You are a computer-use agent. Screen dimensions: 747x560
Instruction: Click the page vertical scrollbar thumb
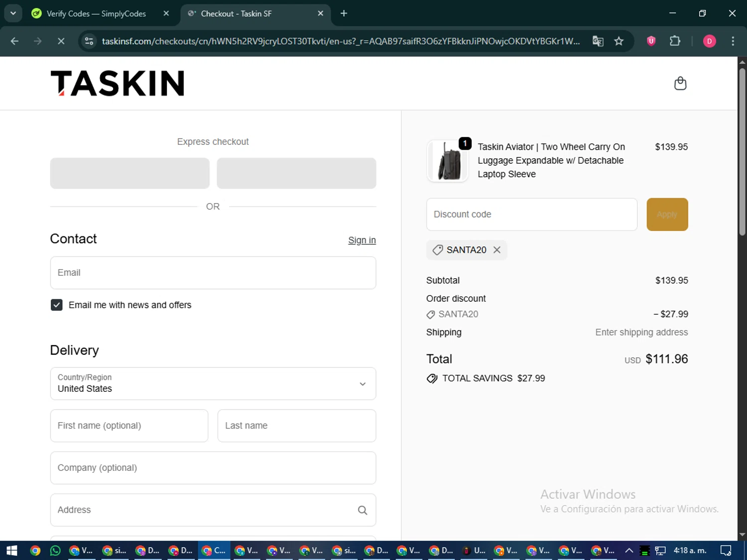coord(742,152)
